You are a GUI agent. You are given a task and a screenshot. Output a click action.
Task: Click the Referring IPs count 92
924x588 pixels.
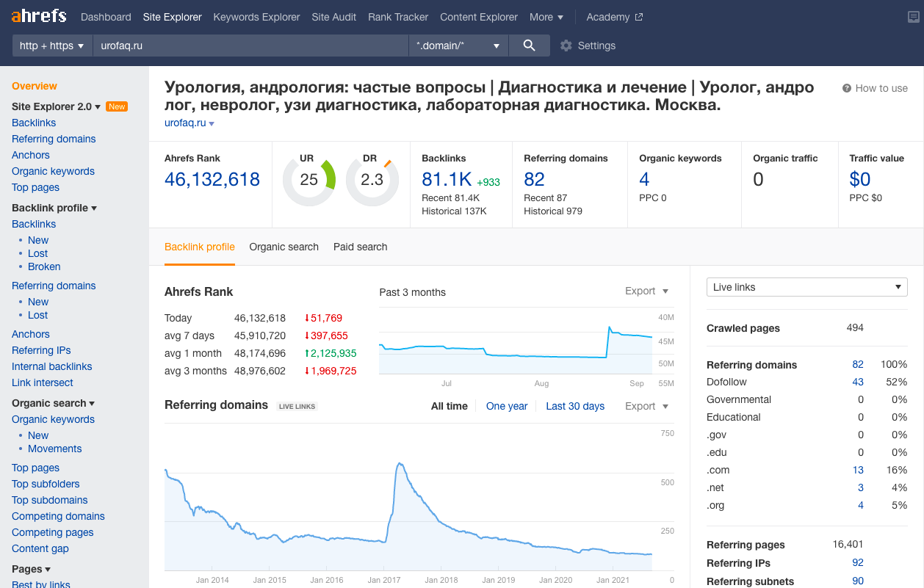(x=858, y=563)
